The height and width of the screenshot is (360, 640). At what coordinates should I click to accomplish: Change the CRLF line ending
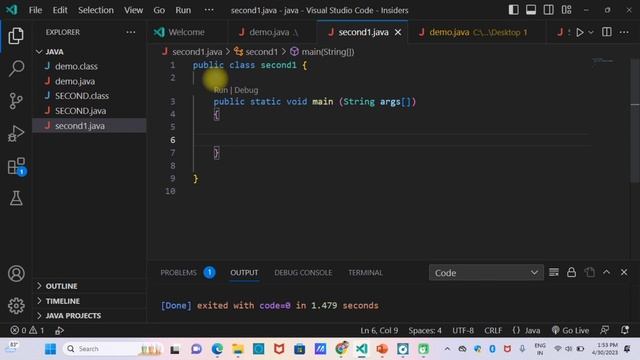pyautogui.click(x=493, y=330)
